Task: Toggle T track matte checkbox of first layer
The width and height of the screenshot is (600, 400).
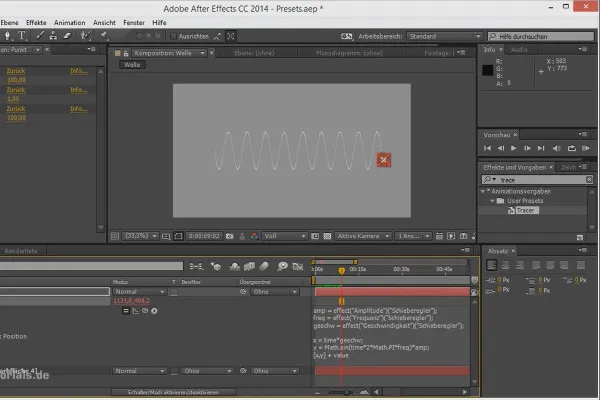Action: [x=174, y=292]
